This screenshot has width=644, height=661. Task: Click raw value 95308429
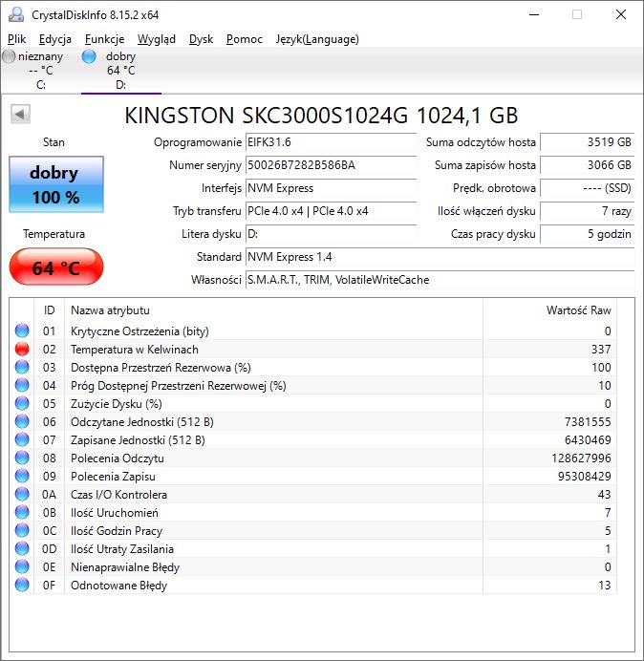pos(585,477)
